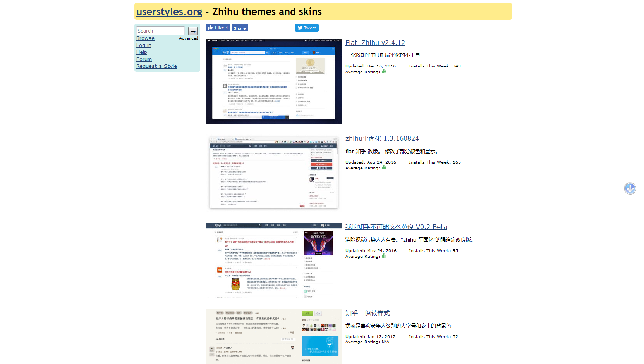Click 'Updated: May 24, 2016' text
The width and height of the screenshot is (644, 364).
coord(371,250)
